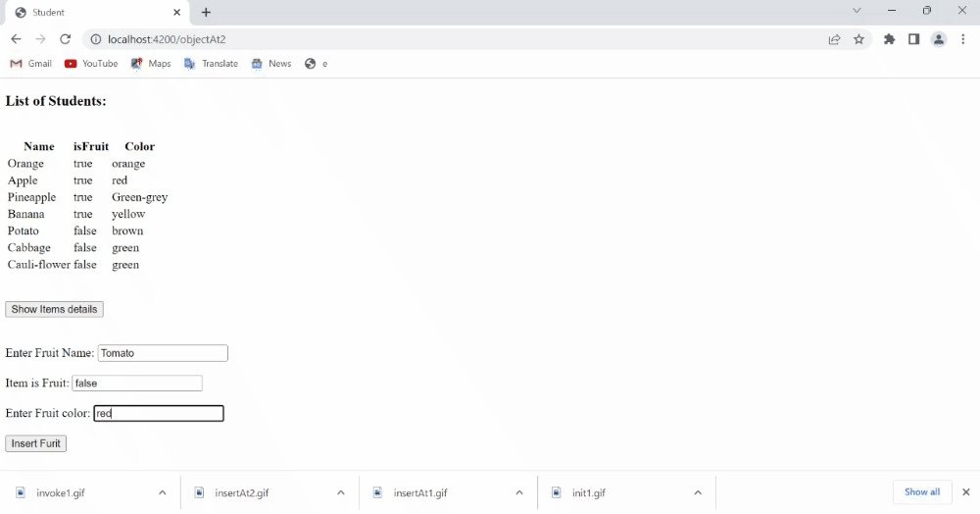View site information icon in address bar

point(96,39)
